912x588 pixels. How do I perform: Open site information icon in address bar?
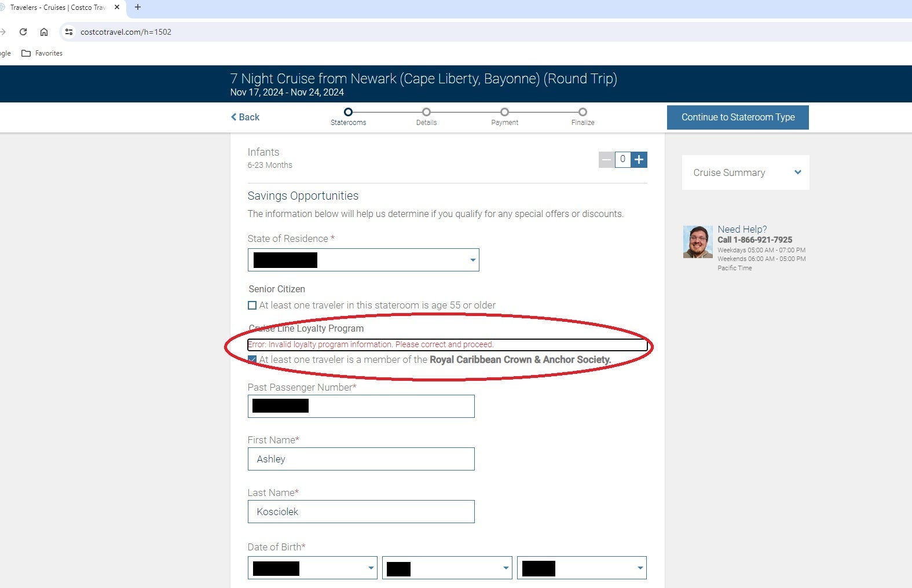coord(69,32)
